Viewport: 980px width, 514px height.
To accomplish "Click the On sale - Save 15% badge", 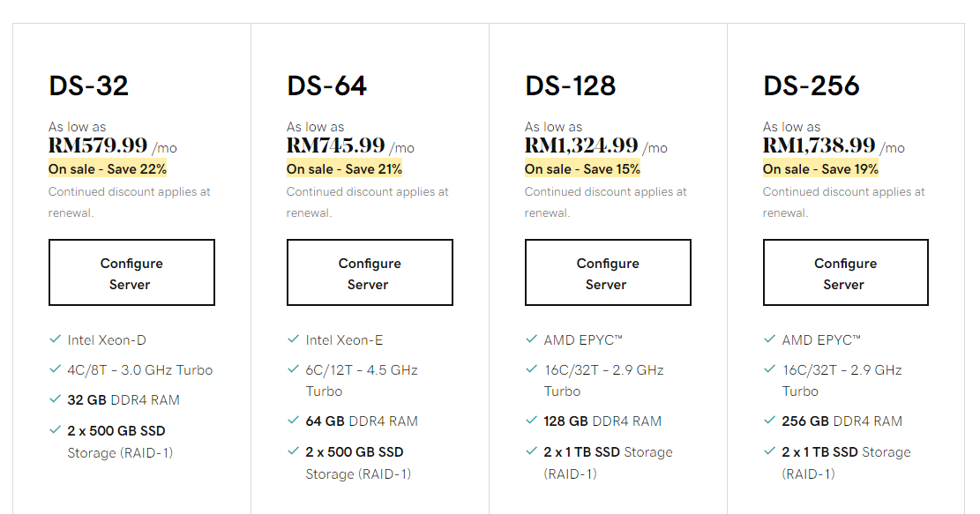I will 582,169.
